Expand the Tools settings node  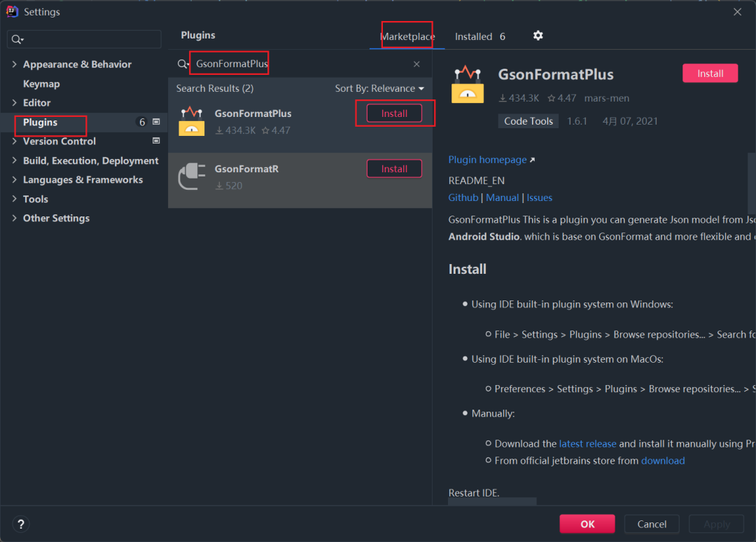(x=15, y=199)
